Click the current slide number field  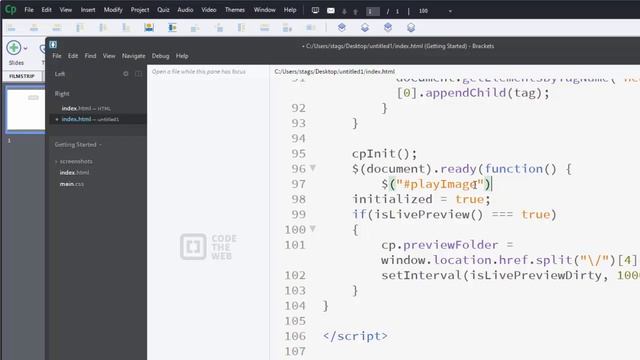click(372, 11)
